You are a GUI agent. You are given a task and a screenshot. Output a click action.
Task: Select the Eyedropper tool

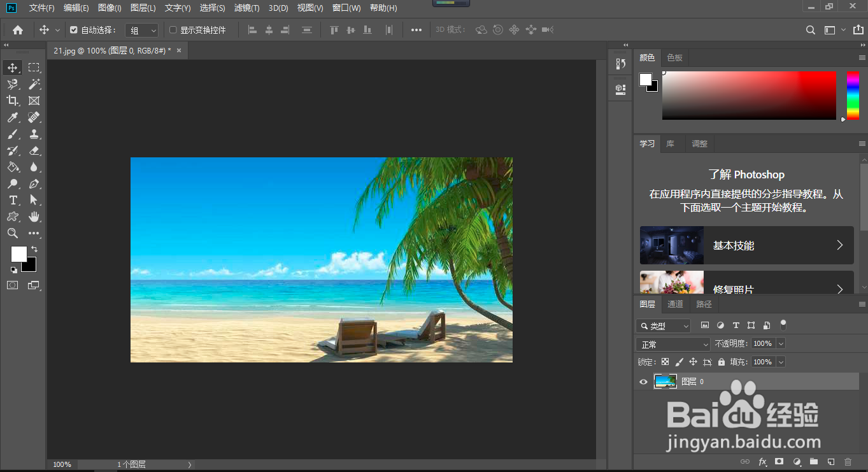12,117
